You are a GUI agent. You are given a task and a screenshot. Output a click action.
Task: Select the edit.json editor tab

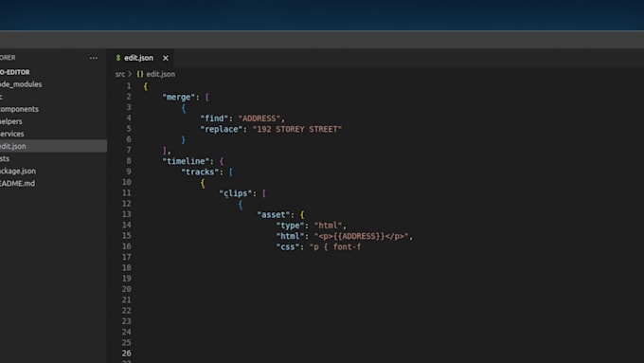click(140, 58)
